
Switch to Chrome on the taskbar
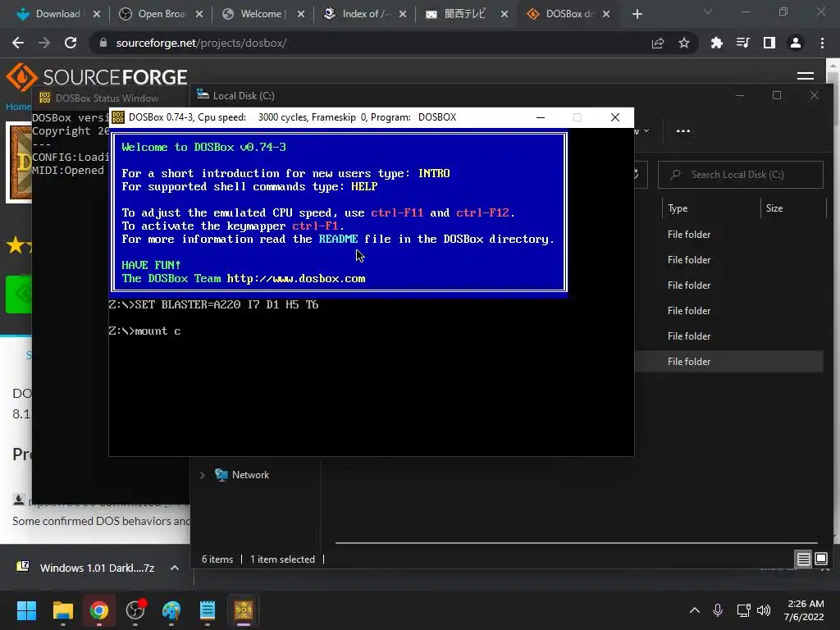(x=99, y=609)
